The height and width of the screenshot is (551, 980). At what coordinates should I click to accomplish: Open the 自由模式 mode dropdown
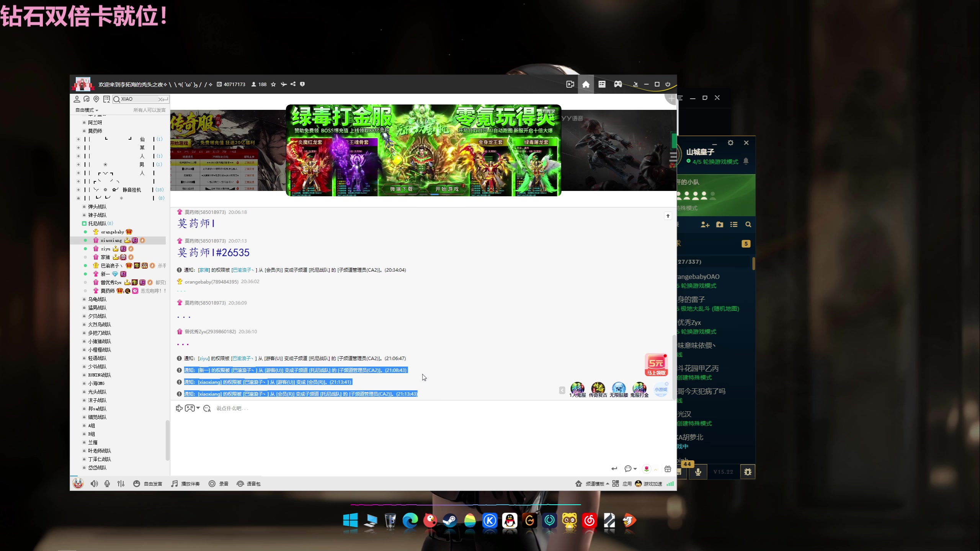coord(87,110)
